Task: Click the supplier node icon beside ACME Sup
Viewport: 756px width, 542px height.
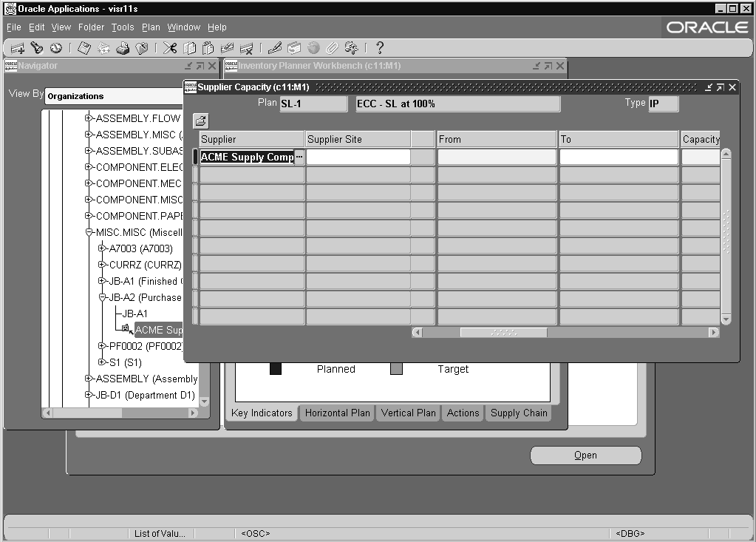Action: point(126,329)
